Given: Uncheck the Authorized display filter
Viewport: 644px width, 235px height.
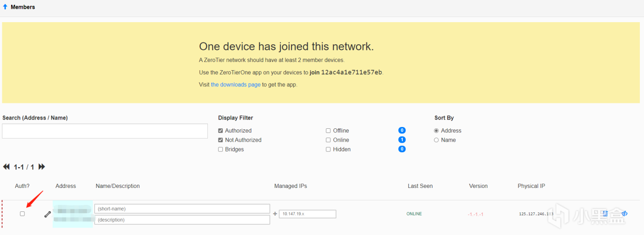Looking at the screenshot, I should click(220, 131).
